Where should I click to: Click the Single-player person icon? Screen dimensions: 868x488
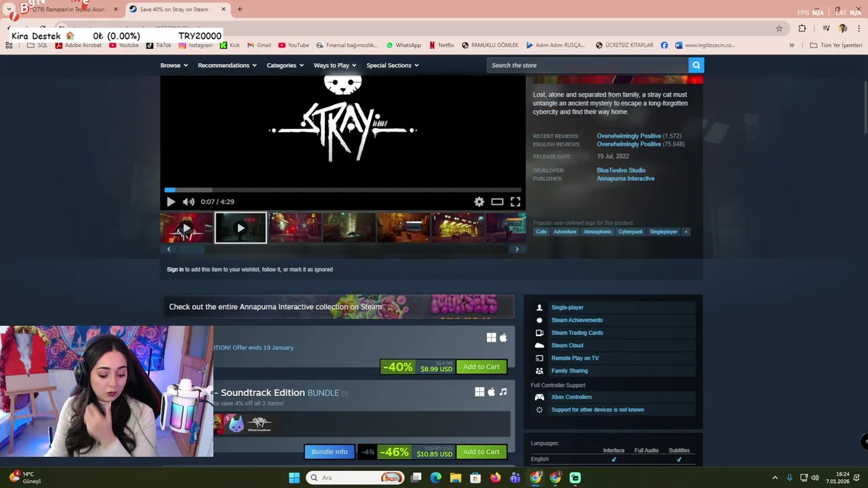(540, 308)
